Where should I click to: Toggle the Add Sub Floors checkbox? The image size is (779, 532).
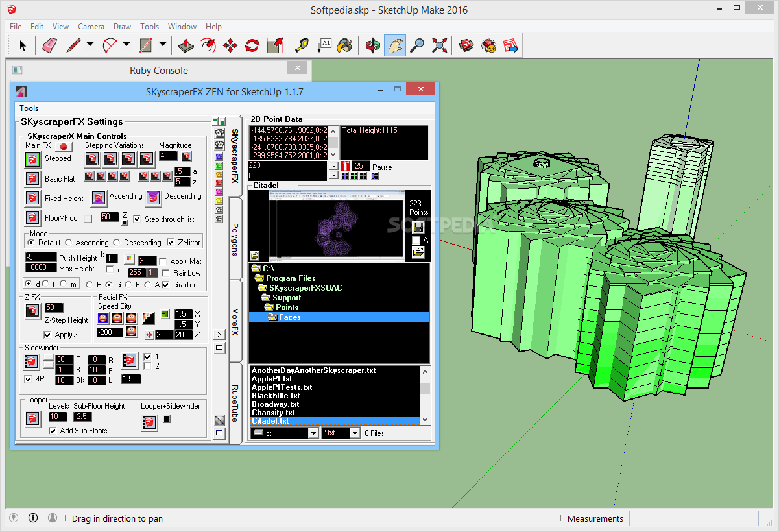[x=53, y=430]
